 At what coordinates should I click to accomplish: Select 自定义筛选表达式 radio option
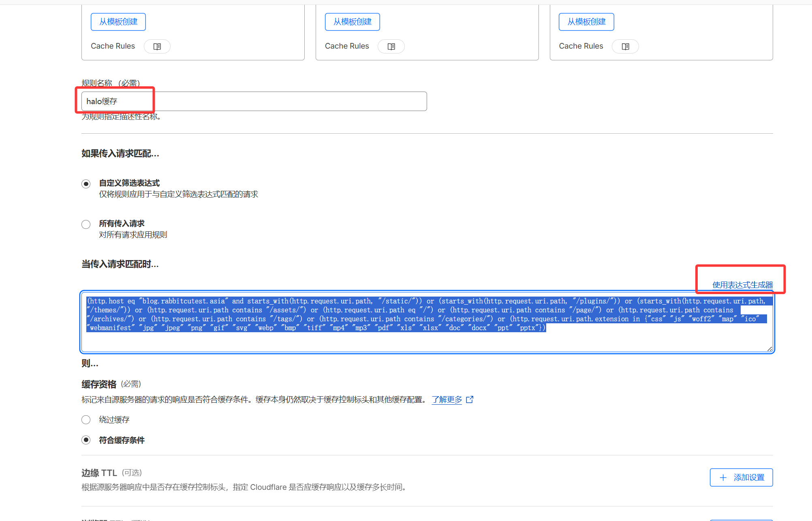(x=86, y=184)
